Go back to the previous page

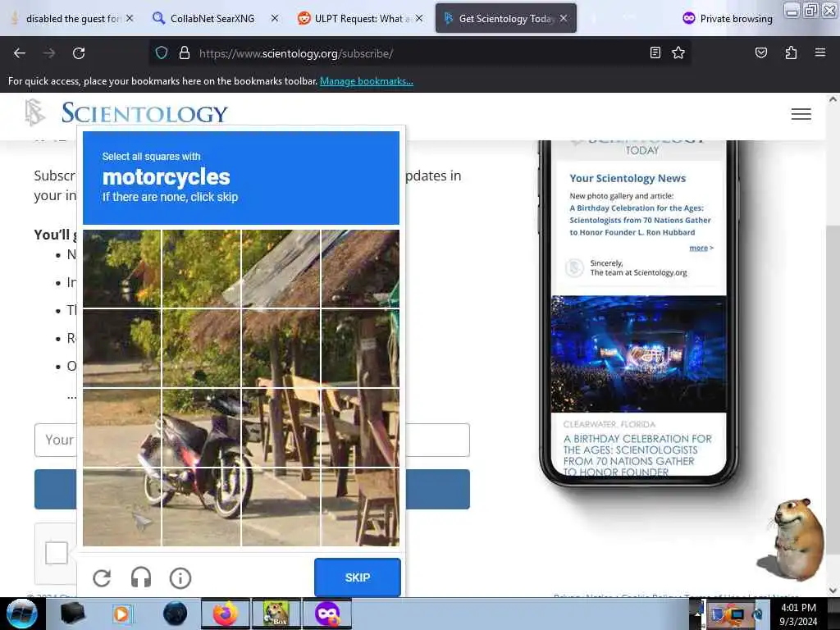click(20, 53)
